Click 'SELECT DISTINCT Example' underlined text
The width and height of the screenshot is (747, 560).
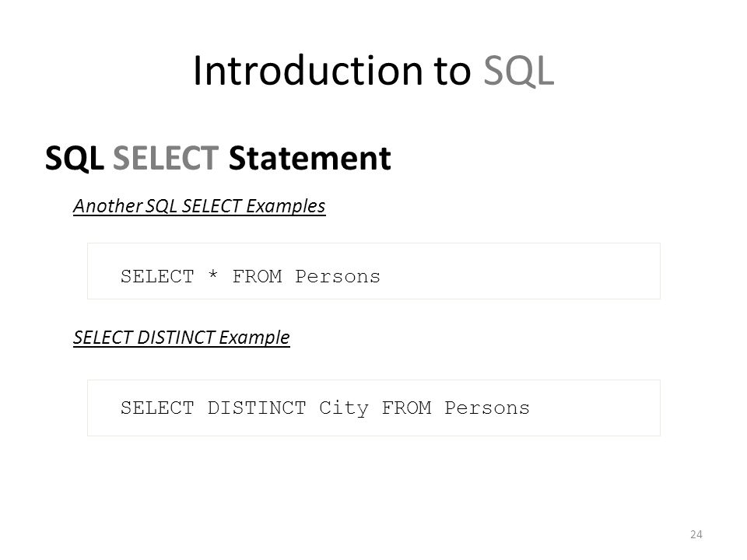pyautogui.click(x=181, y=338)
